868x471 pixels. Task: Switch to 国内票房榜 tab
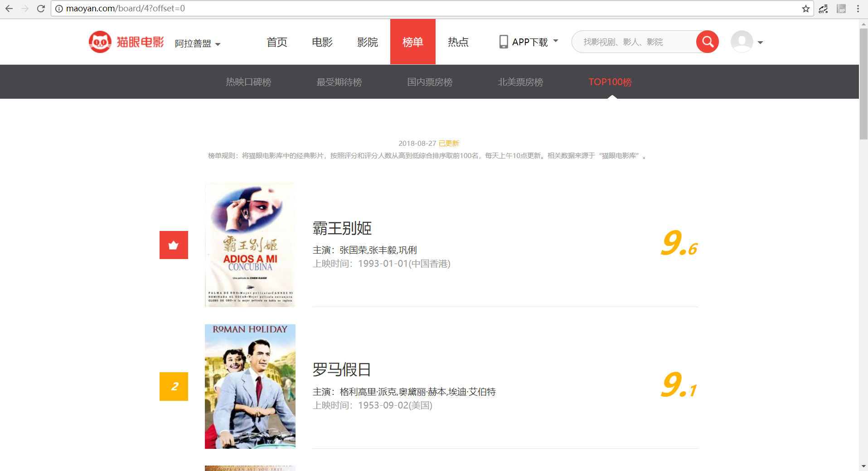pos(430,82)
